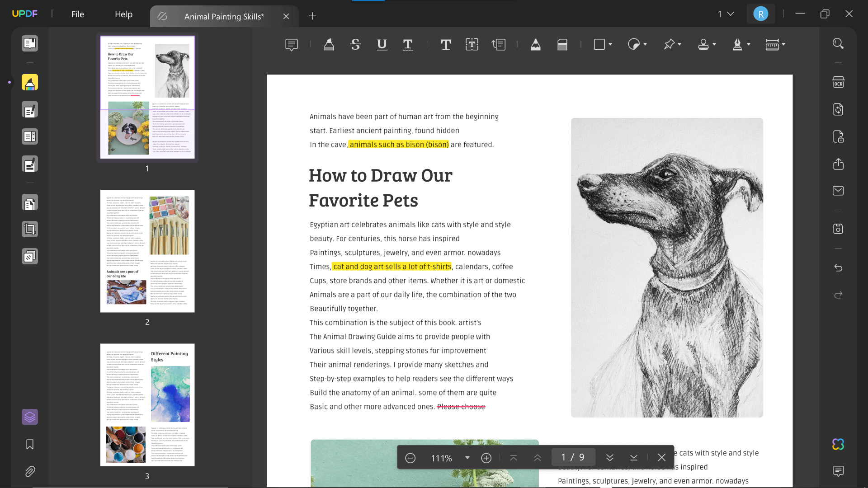Image resolution: width=868 pixels, height=488 pixels.
Task: Toggle the attachments panel
Action: point(29,471)
